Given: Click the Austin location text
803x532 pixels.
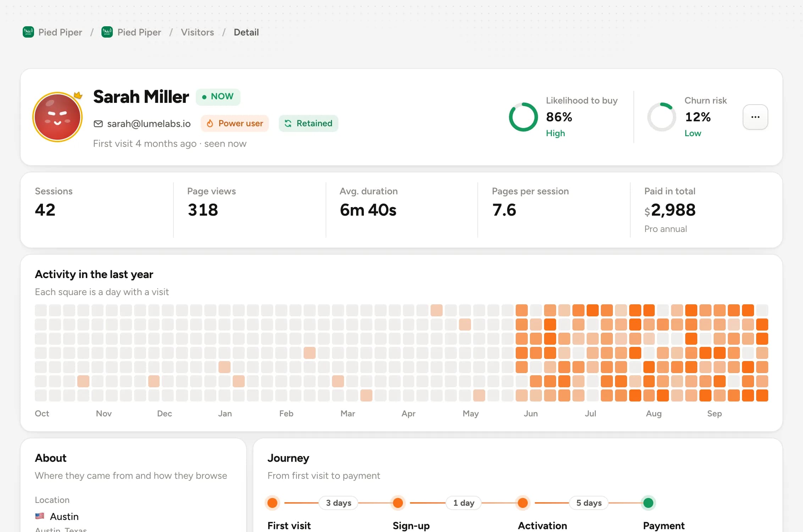Looking at the screenshot, I should [x=64, y=516].
